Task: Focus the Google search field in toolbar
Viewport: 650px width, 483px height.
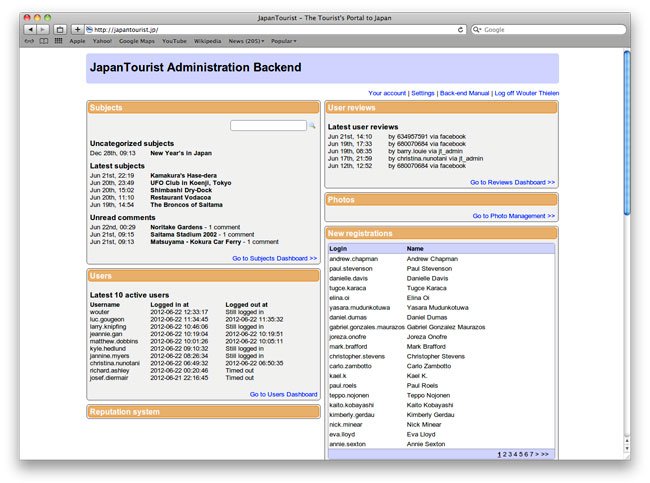Action: (550, 30)
